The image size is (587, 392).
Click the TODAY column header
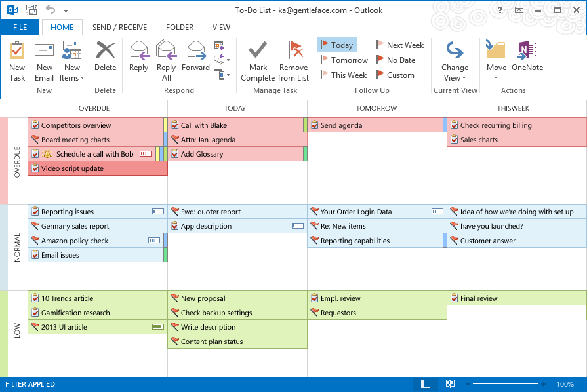pyautogui.click(x=235, y=108)
